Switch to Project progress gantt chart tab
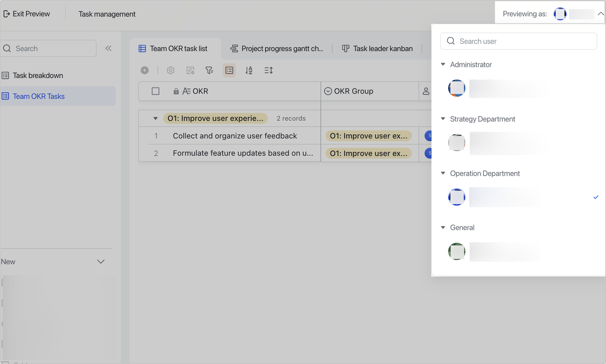The image size is (606, 364). [277, 48]
